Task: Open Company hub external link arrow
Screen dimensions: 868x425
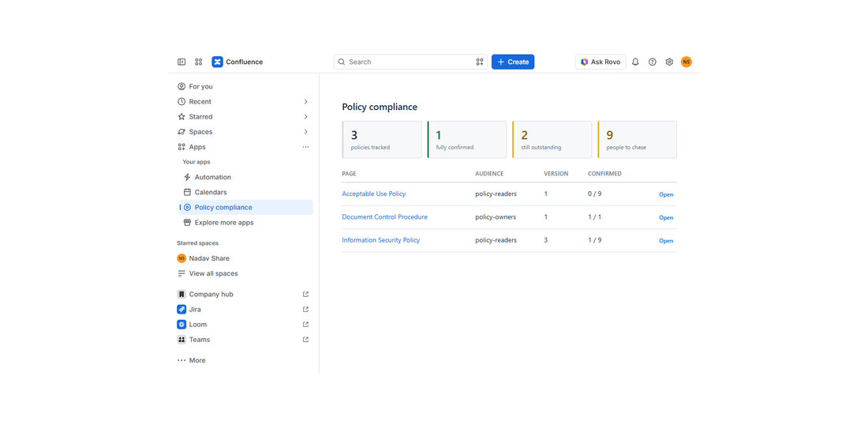Action: tap(305, 294)
